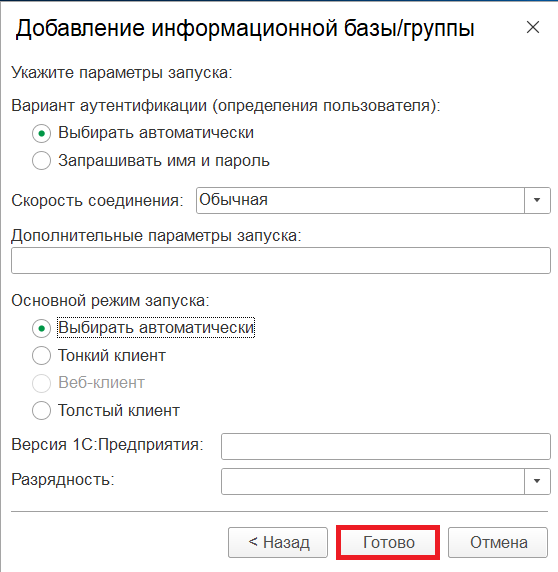Select launch mode 'Выбирать автоматически' radio
Viewport: 558px width, 572px height.
[x=41, y=328]
